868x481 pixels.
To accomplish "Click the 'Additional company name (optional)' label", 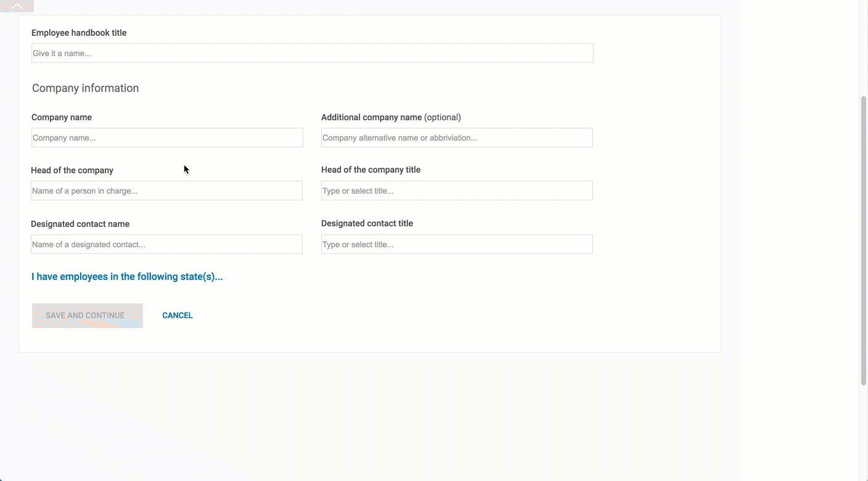I will point(391,117).
